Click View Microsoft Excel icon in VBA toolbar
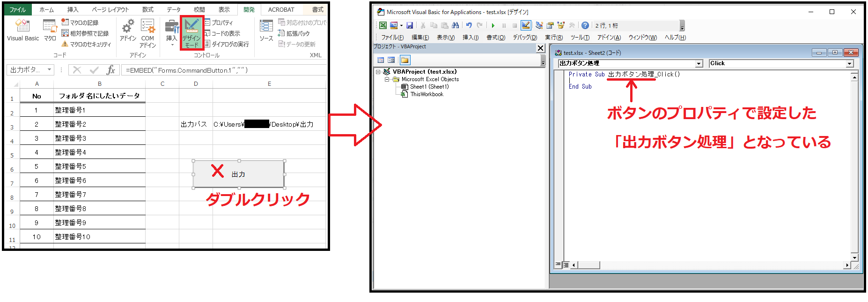 click(383, 25)
